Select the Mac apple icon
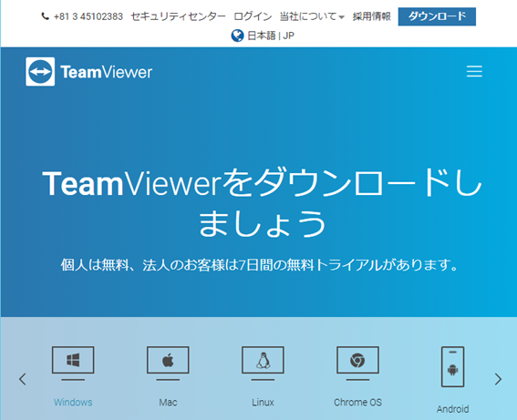Viewport: 517px width, 420px height. (x=168, y=364)
